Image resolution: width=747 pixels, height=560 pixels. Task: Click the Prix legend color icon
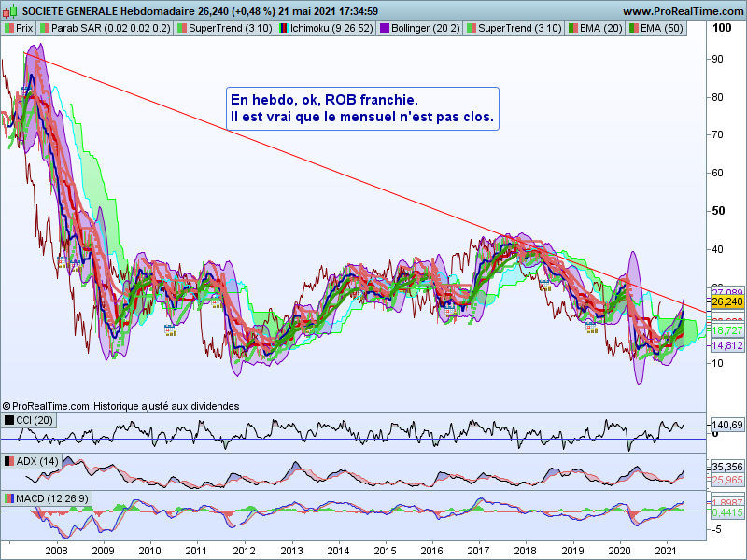[x=9, y=29]
